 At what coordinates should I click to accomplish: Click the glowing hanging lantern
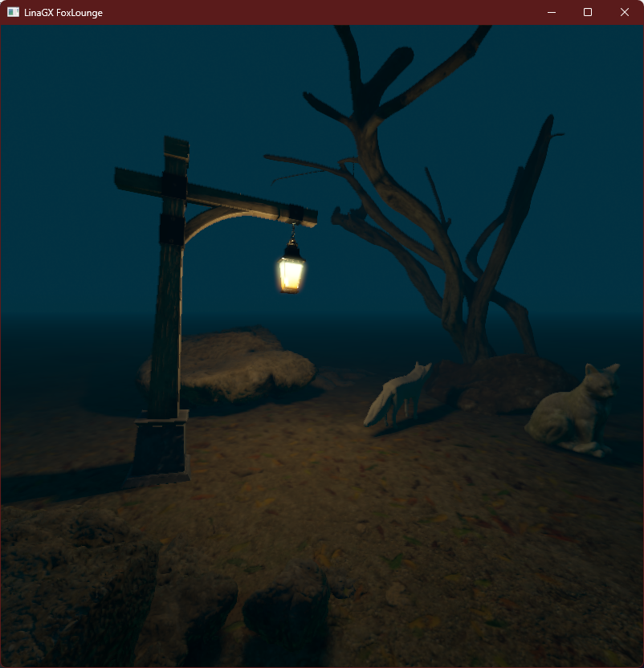tap(291, 271)
